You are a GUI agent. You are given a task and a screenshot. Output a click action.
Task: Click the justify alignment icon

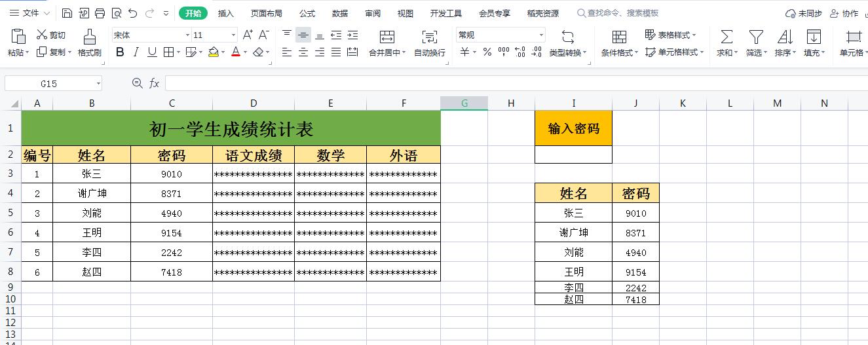pyautogui.click(x=336, y=52)
